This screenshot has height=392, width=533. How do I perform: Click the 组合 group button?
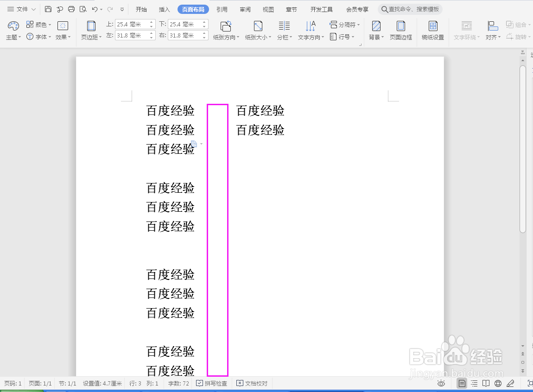pyautogui.click(x=518, y=25)
